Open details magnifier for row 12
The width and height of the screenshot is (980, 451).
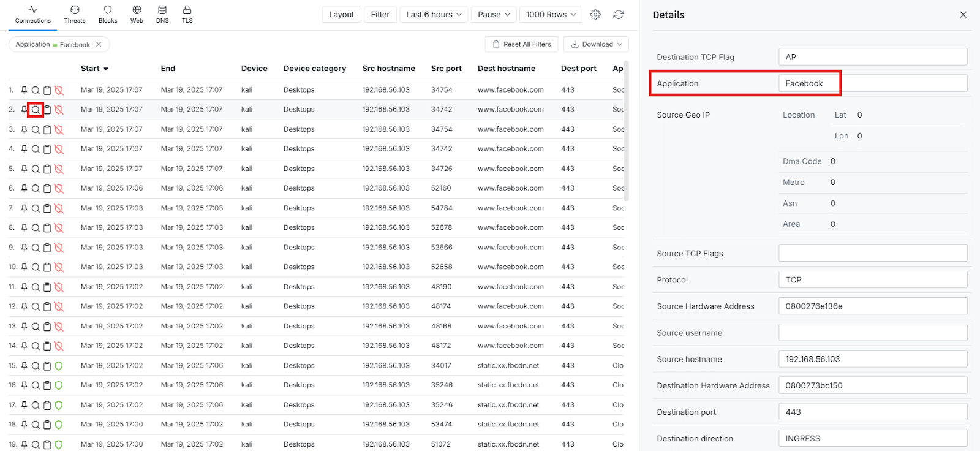(x=36, y=306)
